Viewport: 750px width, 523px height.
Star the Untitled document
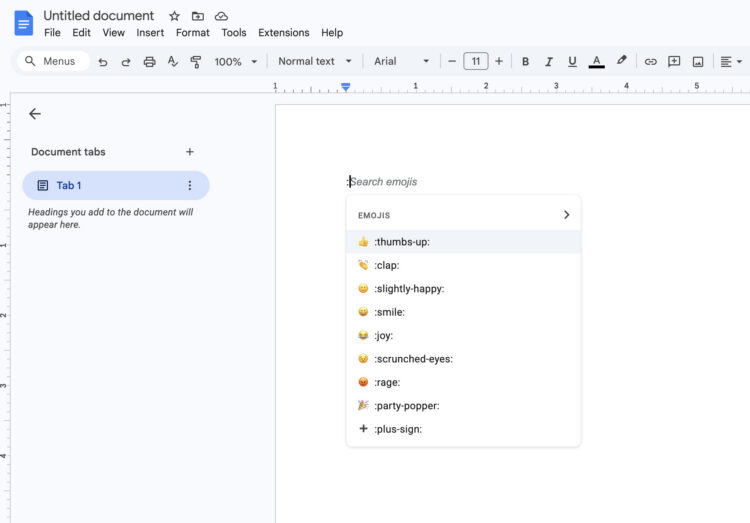(x=175, y=16)
